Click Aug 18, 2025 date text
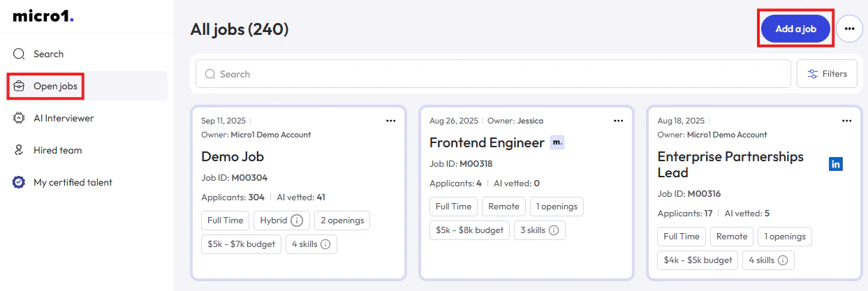 pos(681,121)
